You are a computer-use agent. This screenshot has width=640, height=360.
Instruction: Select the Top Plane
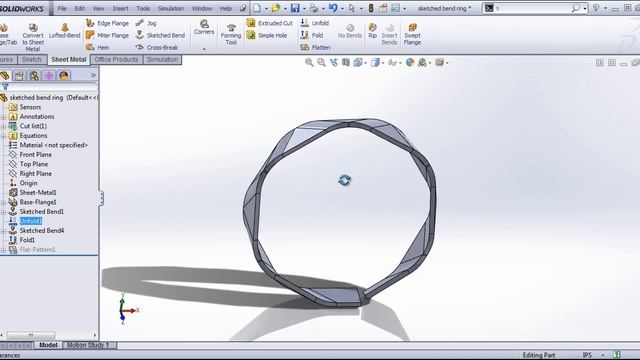34,164
